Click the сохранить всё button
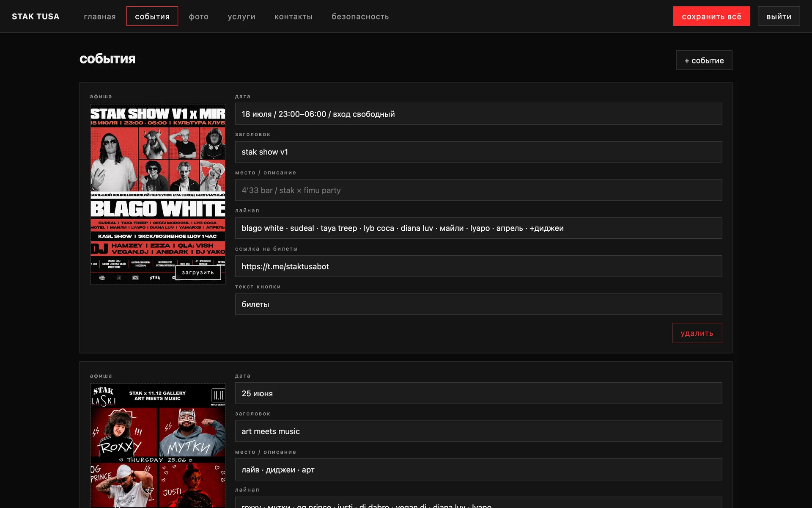Viewport: 812px width, 508px height. click(x=711, y=17)
